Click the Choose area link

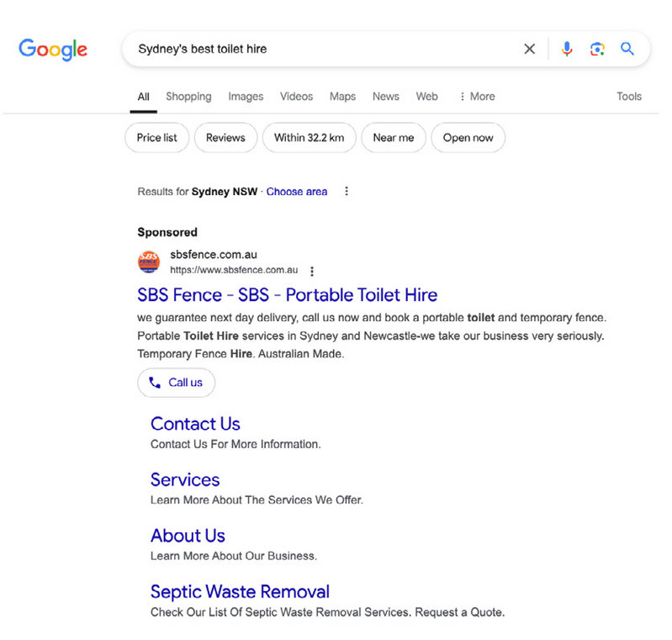tap(297, 192)
